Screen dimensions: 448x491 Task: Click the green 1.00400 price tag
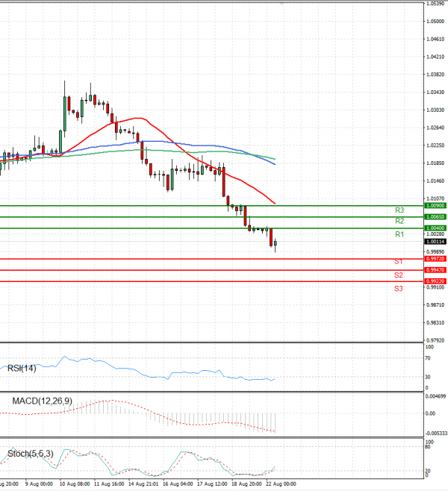(x=435, y=228)
